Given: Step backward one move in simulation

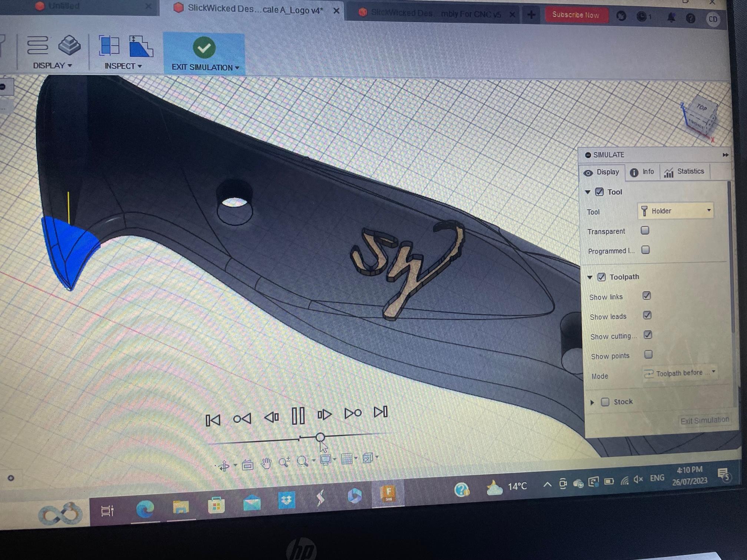Looking at the screenshot, I should pos(272,417).
